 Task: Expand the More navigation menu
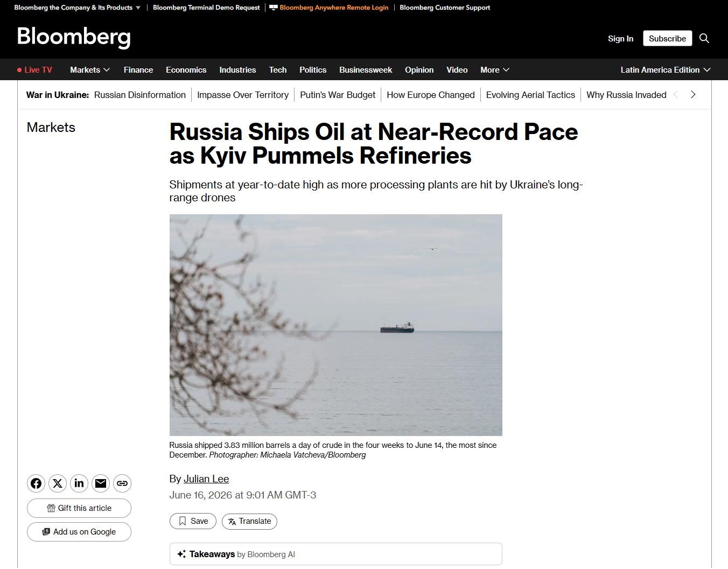(495, 70)
